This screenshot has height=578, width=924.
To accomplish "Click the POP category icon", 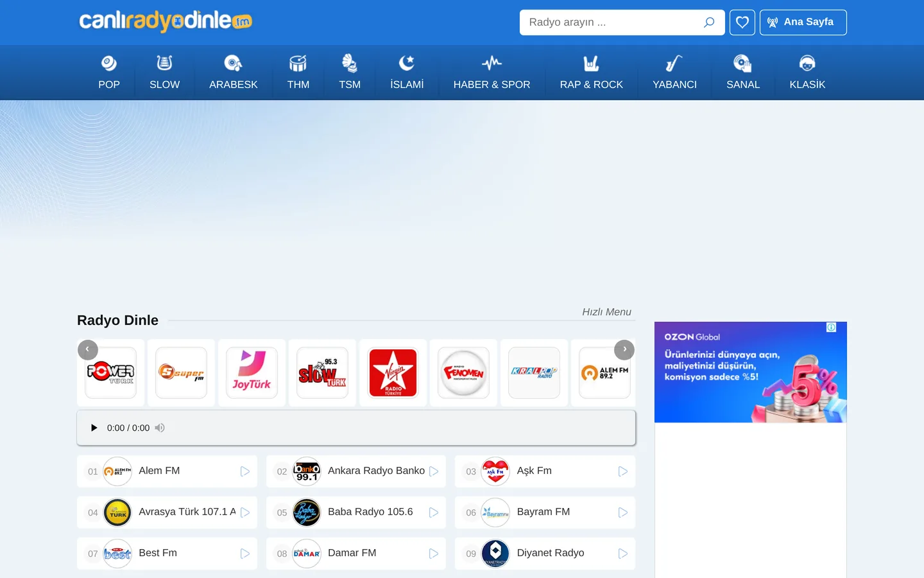I will pyautogui.click(x=109, y=63).
